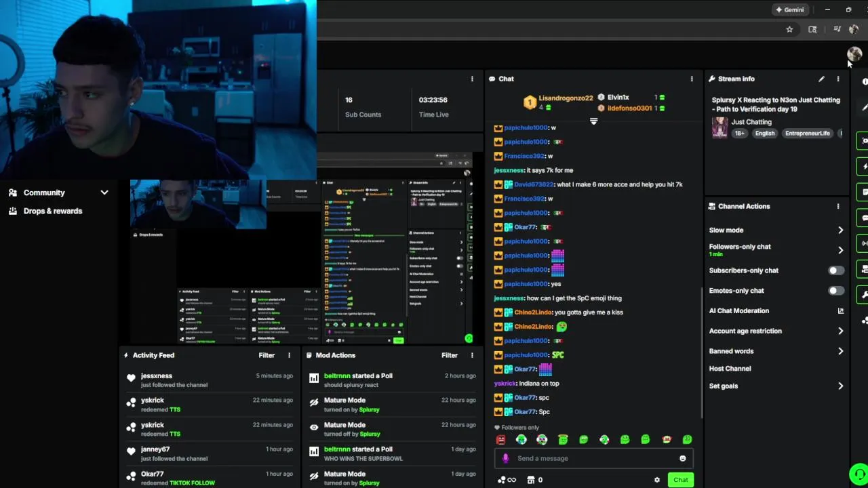
Task: Open emoji picker in message box
Action: point(683,459)
